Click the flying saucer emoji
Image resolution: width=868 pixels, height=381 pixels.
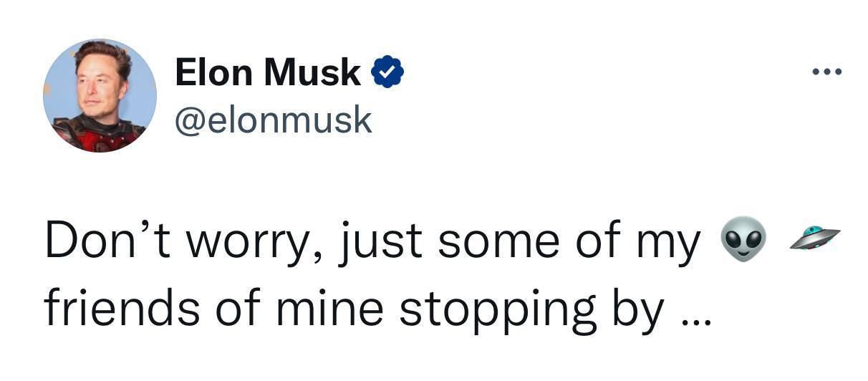tap(814, 238)
